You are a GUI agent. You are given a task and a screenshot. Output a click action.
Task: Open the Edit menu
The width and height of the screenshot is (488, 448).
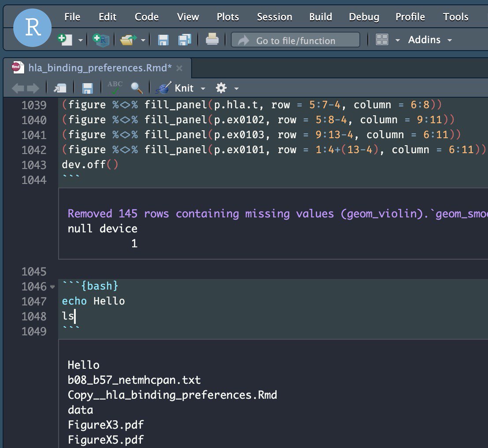(107, 17)
